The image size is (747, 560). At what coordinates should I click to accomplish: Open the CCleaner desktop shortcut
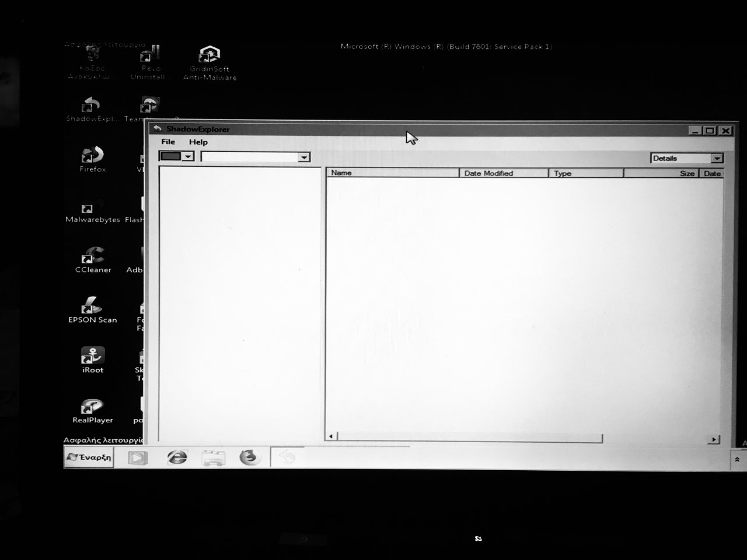(93, 260)
